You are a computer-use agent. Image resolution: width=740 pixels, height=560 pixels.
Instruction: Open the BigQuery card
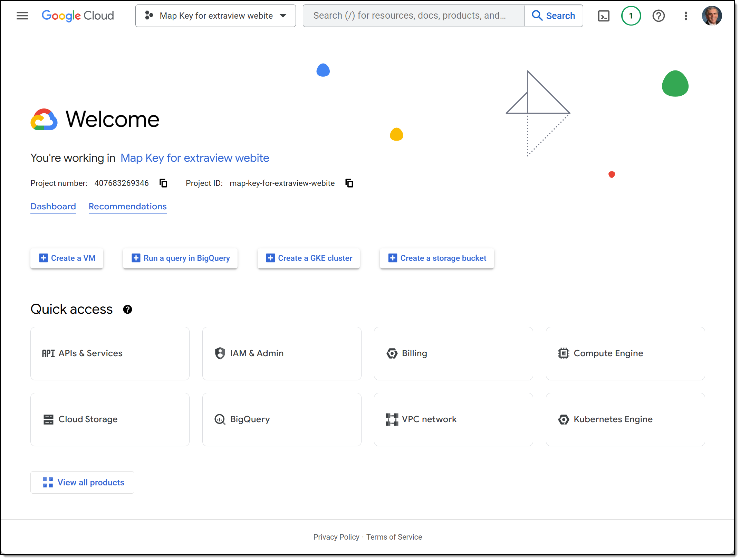pyautogui.click(x=282, y=419)
